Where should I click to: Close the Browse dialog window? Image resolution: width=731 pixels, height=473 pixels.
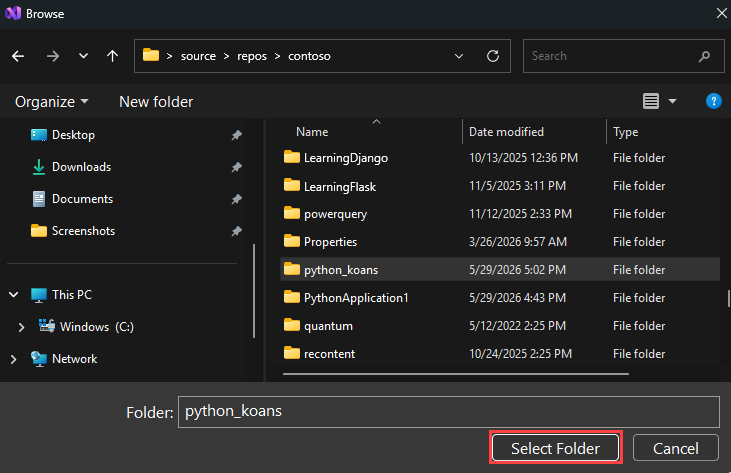[x=721, y=14]
